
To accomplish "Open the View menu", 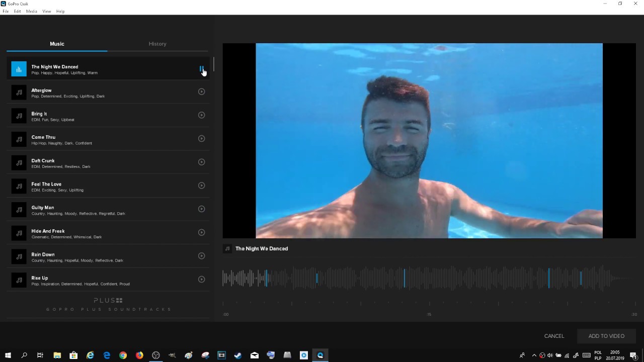I will (x=47, y=11).
